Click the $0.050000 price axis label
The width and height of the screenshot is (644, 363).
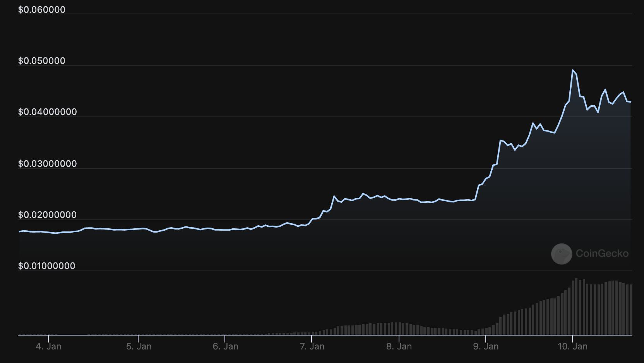pyautogui.click(x=42, y=61)
